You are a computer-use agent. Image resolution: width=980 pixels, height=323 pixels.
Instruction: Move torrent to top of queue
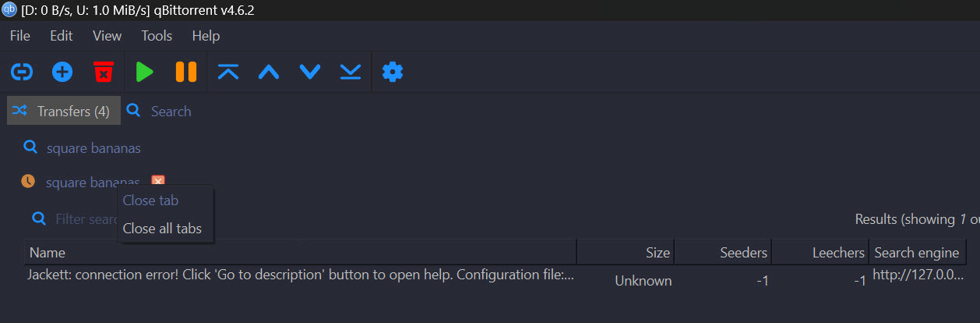228,73
